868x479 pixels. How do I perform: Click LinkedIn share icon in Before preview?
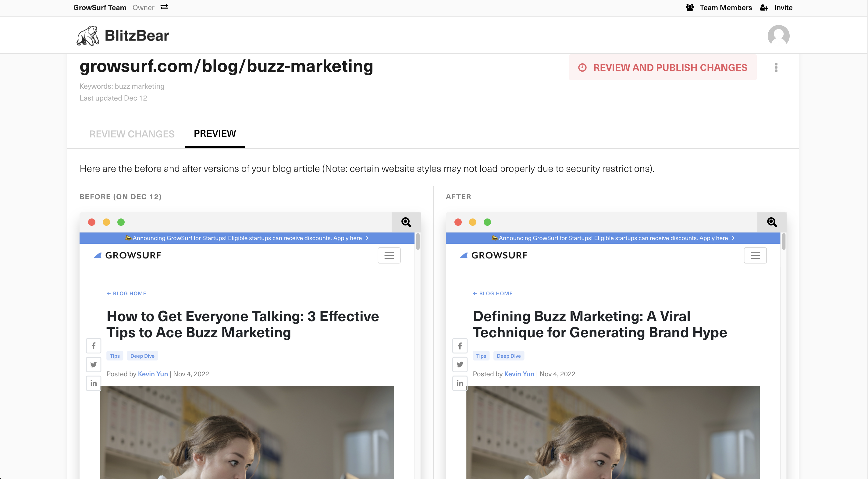tap(94, 383)
